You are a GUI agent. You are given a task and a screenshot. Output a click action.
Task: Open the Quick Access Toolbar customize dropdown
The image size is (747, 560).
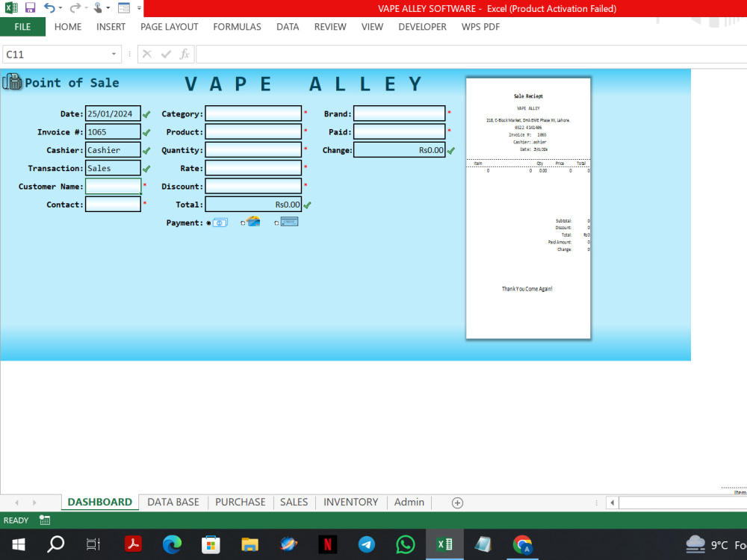click(139, 8)
